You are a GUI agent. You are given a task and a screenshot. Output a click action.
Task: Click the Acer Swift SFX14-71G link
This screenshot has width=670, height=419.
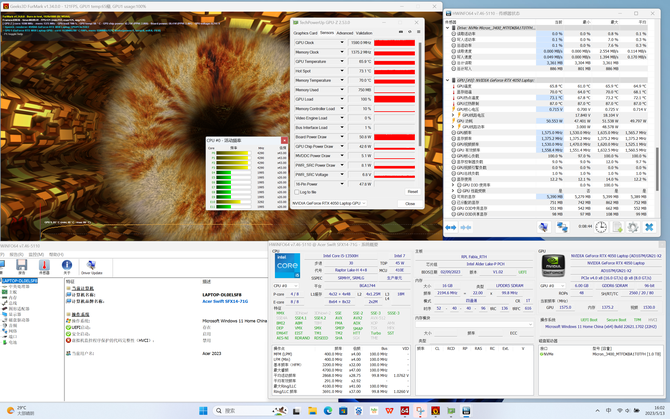click(225, 301)
